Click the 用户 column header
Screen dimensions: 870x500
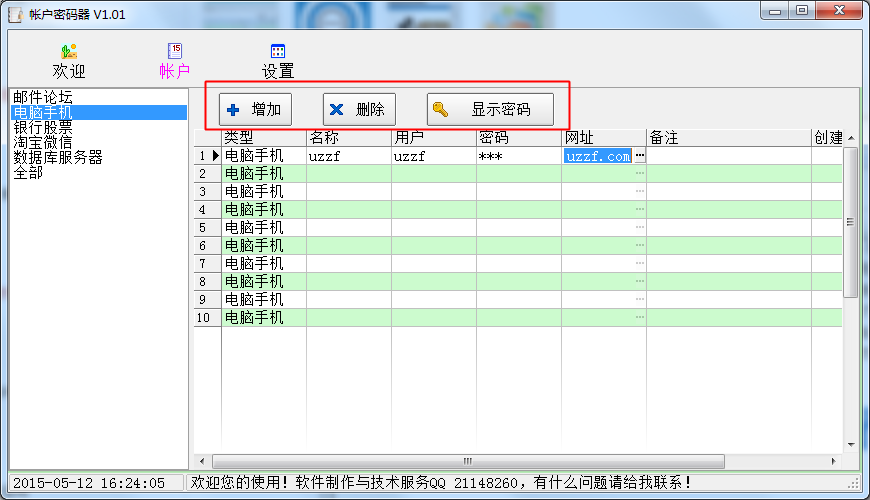(434, 138)
